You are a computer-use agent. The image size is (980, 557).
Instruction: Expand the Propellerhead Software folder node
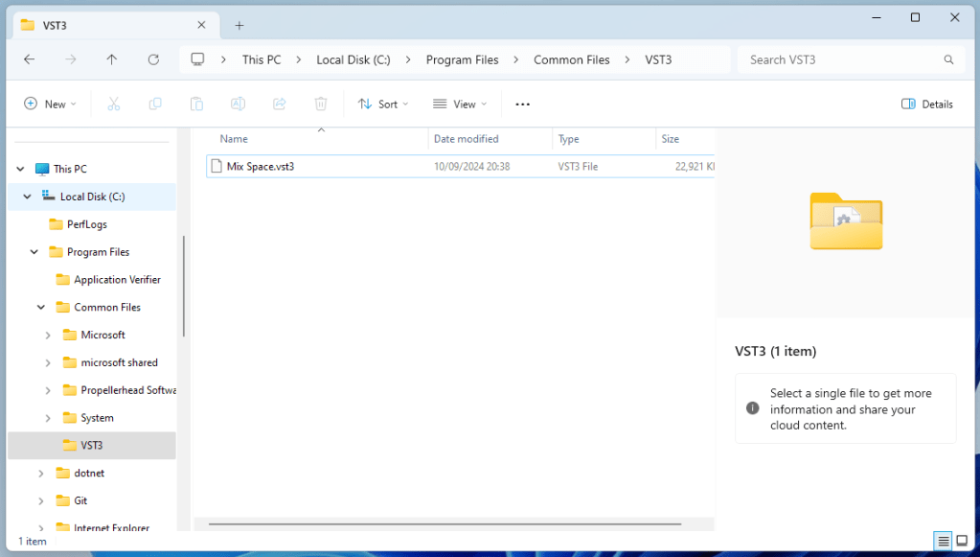tap(49, 390)
